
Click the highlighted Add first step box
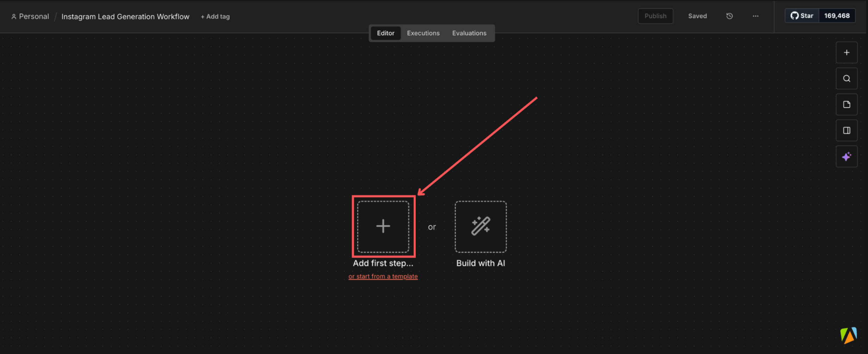click(x=383, y=226)
